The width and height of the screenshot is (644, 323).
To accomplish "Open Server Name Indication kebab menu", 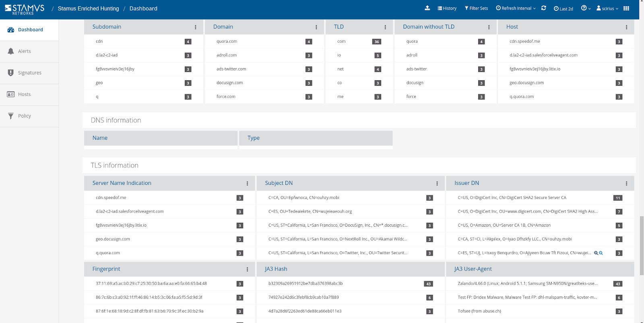I will [x=247, y=183].
